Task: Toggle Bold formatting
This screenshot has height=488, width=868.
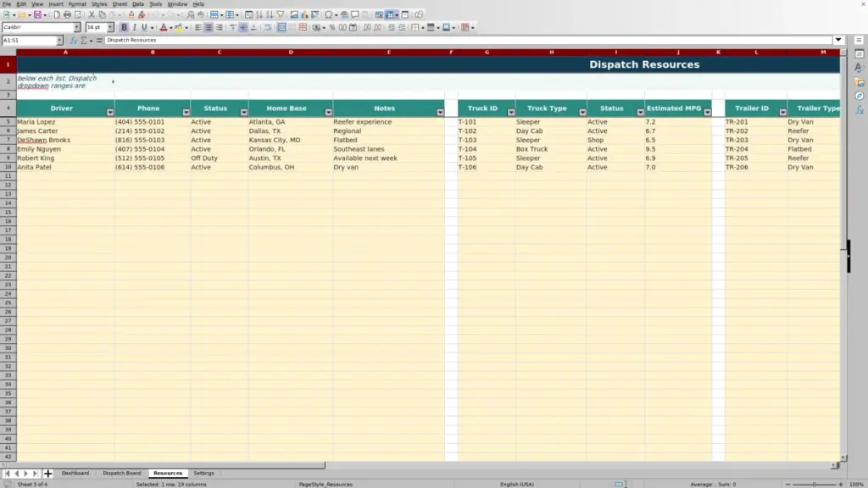Action: pos(124,27)
